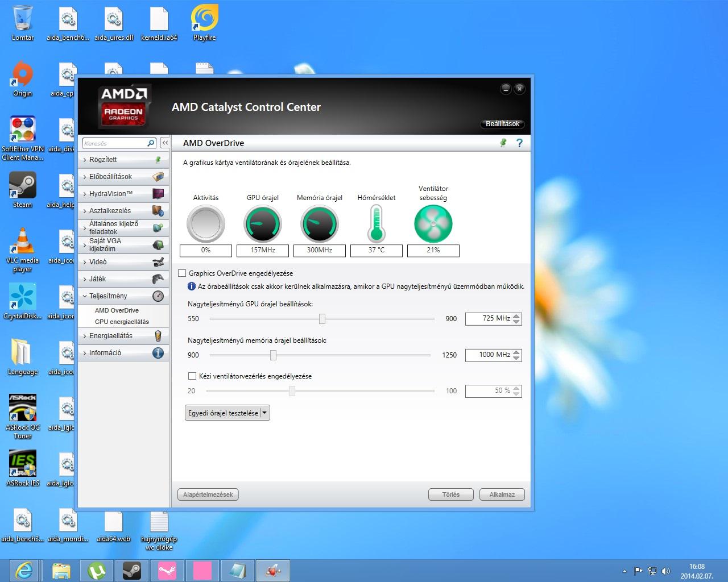Viewport: 728px width, 582px height.
Task: Enable Kézi ventilátorvezérlés checkbox
Action: tap(192, 376)
